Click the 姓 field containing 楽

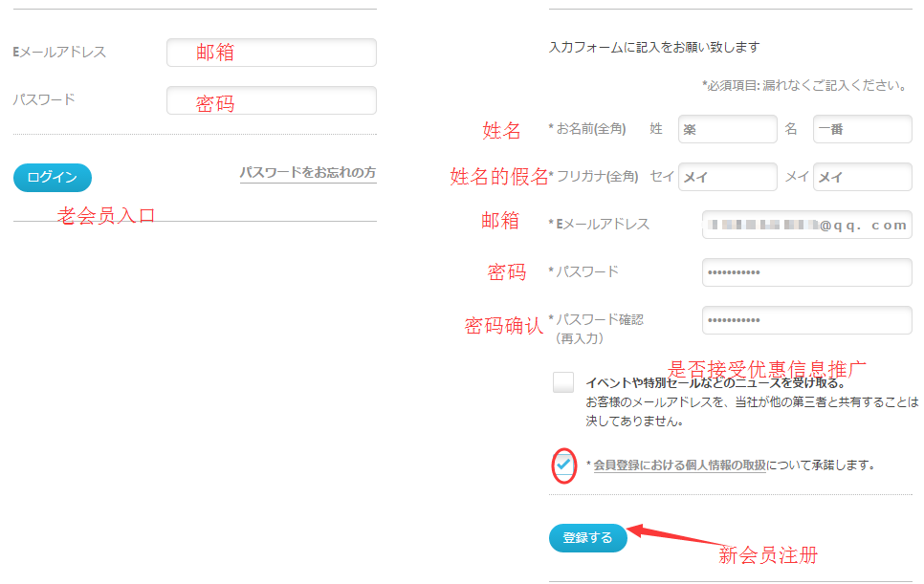click(x=727, y=129)
